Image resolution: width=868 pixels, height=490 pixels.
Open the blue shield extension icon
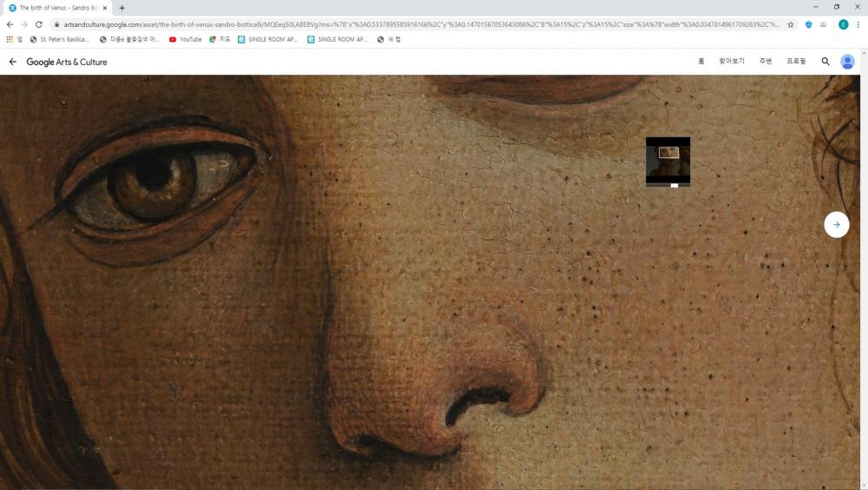click(809, 24)
